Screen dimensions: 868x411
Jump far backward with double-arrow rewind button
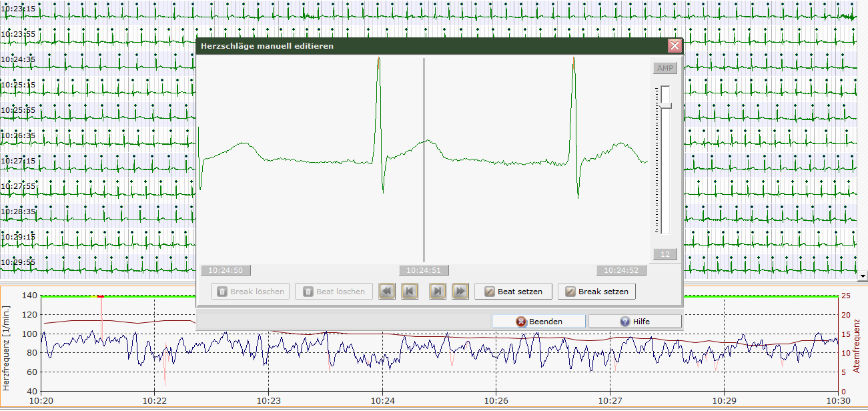click(x=387, y=292)
